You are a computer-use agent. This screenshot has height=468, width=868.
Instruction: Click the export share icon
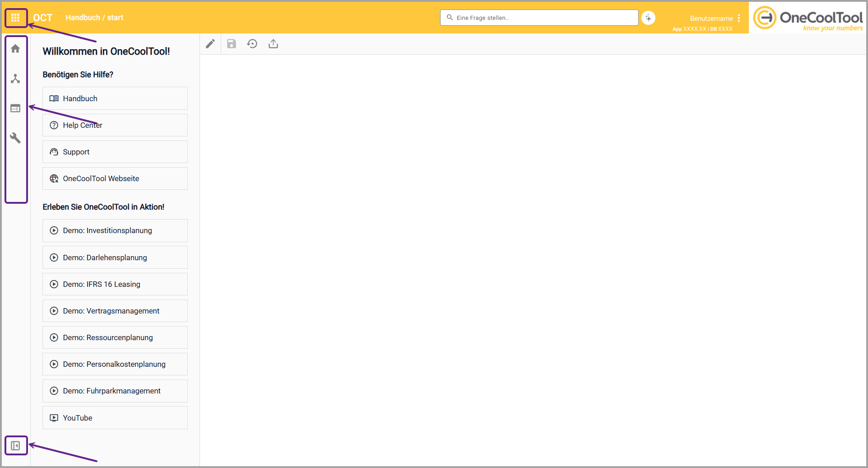(x=274, y=44)
